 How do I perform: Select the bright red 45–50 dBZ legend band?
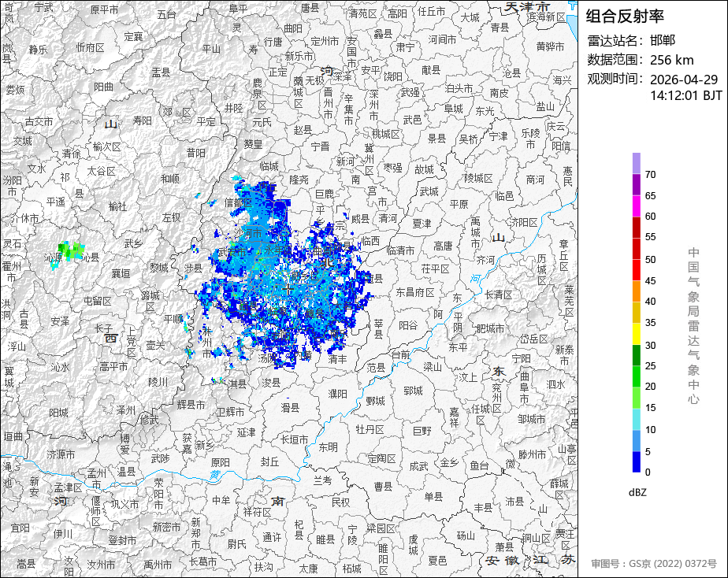click(636, 270)
